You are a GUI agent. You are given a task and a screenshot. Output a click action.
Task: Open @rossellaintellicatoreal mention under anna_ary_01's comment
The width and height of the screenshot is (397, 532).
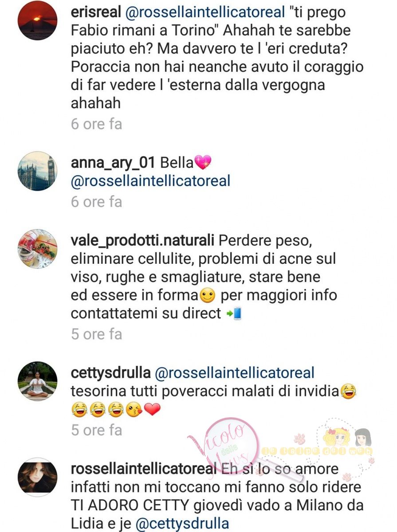[x=151, y=181]
